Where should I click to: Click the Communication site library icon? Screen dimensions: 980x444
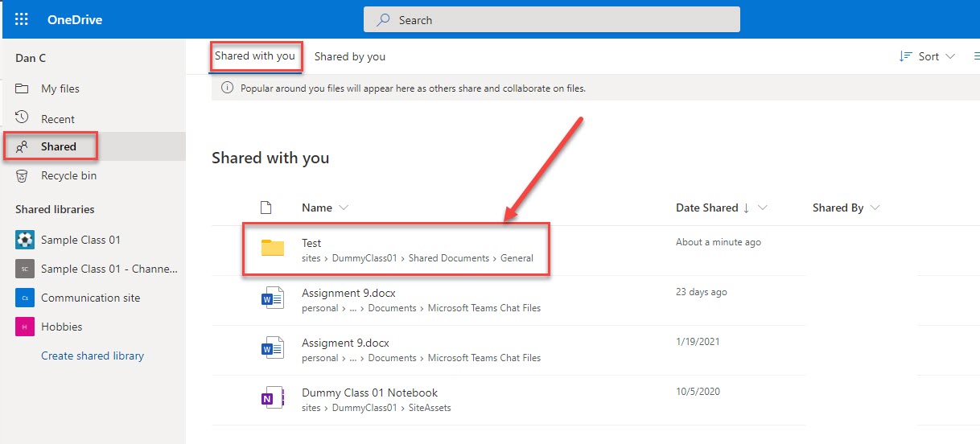[x=25, y=298]
